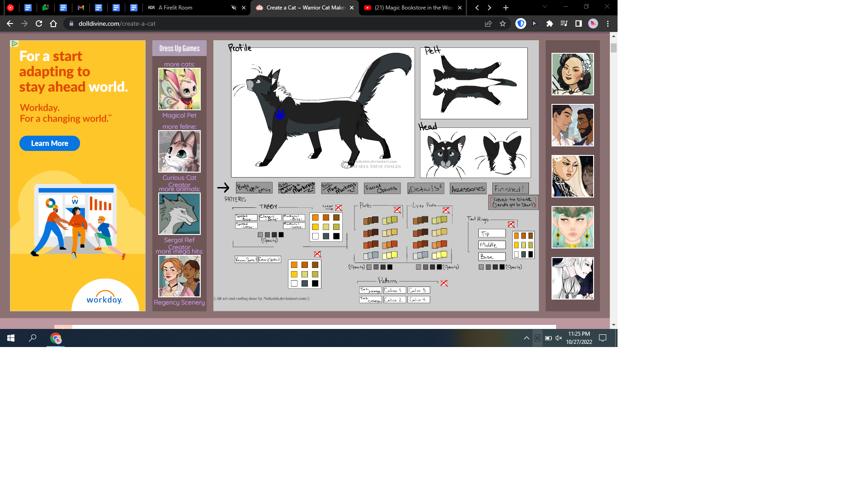
Task: Open the browser extensions puzzle icon
Action: coord(549,23)
